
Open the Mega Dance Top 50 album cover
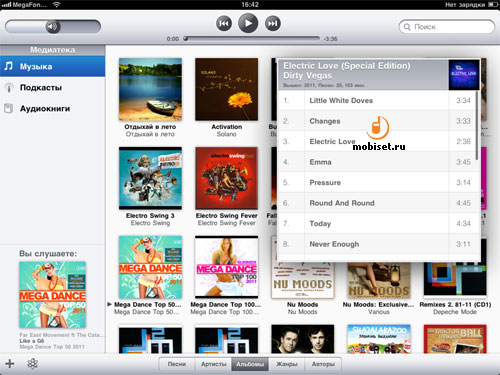[150, 267]
